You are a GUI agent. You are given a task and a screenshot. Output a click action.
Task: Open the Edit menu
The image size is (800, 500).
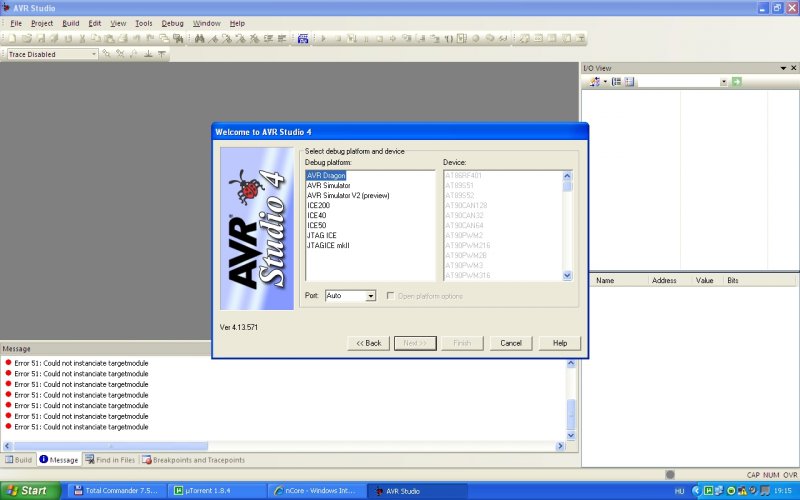94,23
